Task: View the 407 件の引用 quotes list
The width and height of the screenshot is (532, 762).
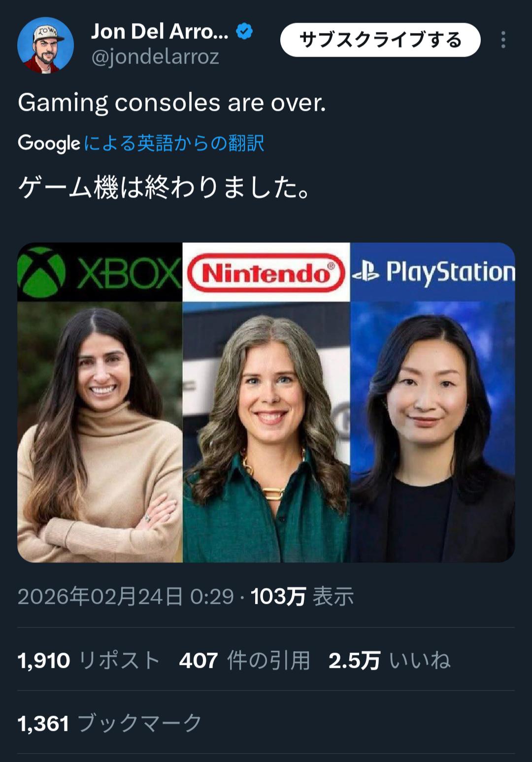Action: [245, 661]
